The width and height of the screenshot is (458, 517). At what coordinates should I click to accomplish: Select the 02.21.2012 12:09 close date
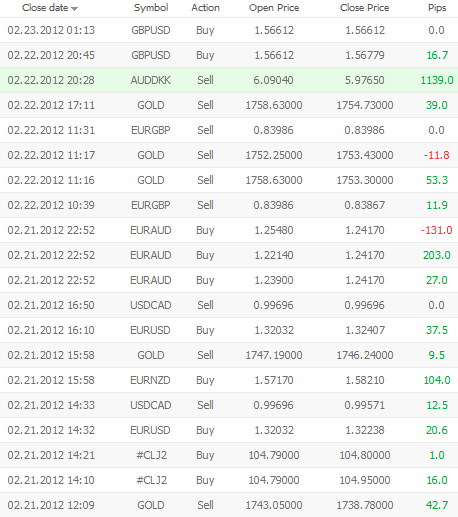[51, 505]
